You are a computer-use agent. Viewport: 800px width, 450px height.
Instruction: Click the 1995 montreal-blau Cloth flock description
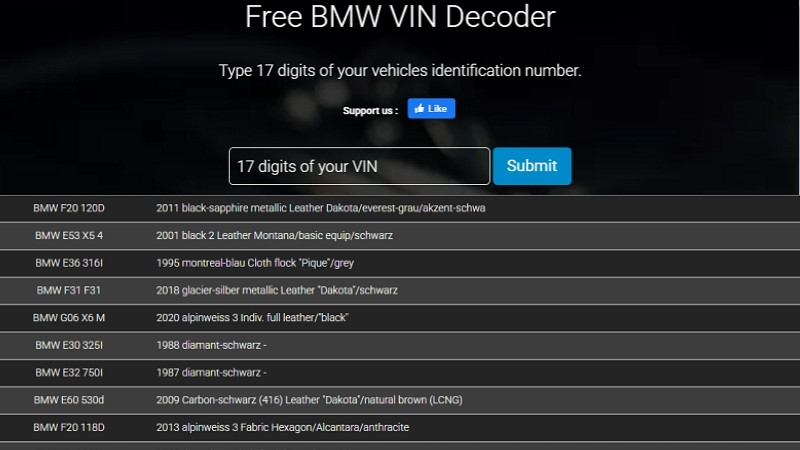[x=255, y=263]
